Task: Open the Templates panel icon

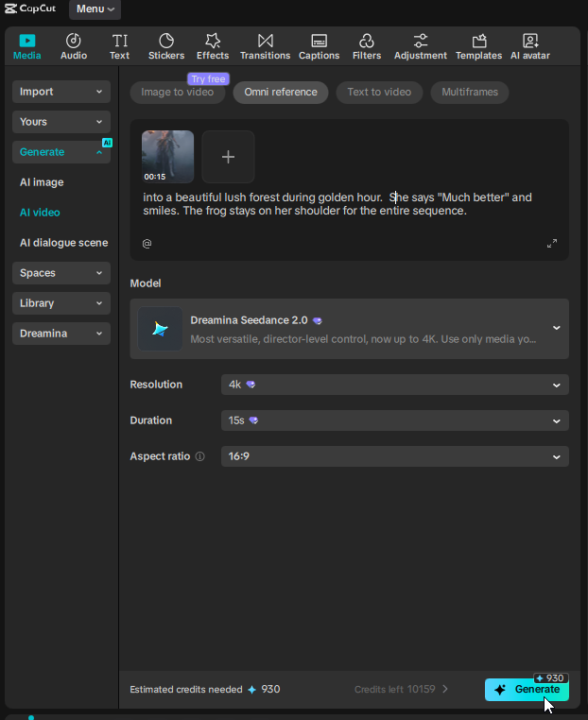Action: (x=479, y=41)
